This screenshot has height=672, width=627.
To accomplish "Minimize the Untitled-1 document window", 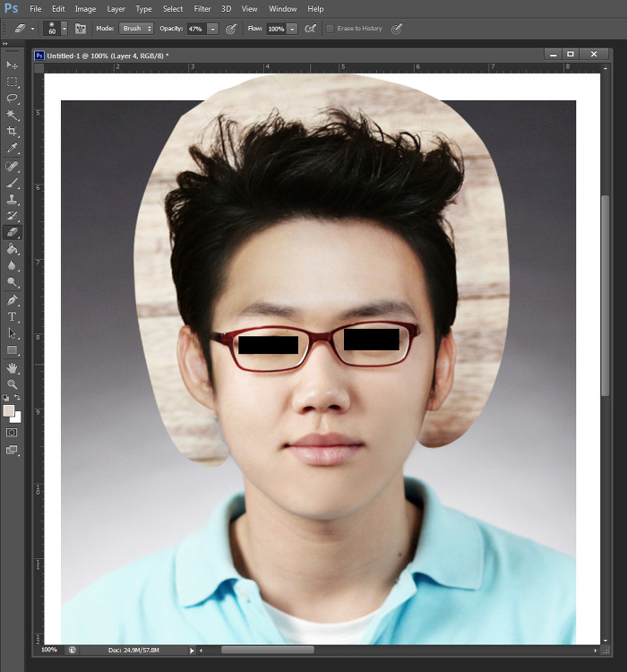I will click(554, 54).
